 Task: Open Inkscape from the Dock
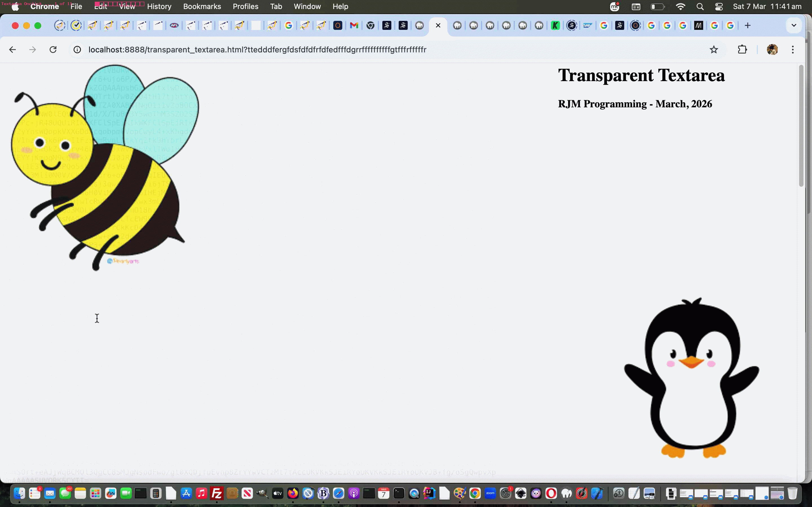point(521,493)
